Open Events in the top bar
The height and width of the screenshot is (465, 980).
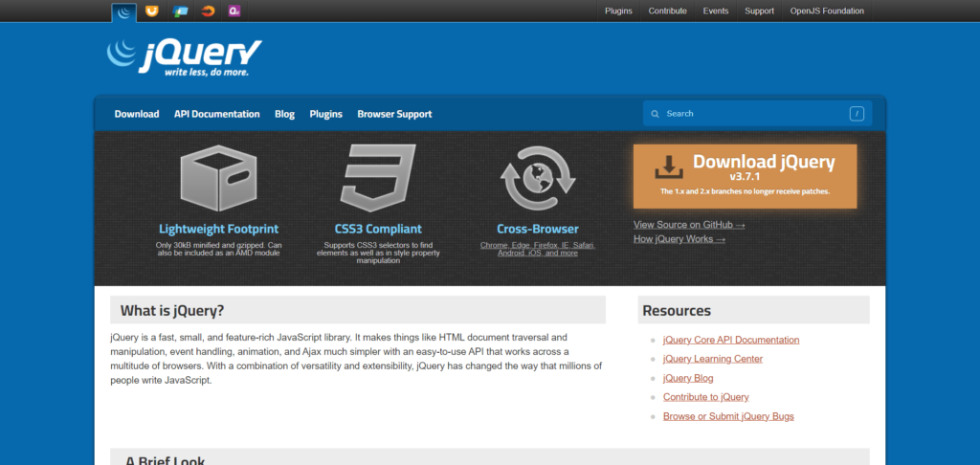pyautogui.click(x=716, y=11)
